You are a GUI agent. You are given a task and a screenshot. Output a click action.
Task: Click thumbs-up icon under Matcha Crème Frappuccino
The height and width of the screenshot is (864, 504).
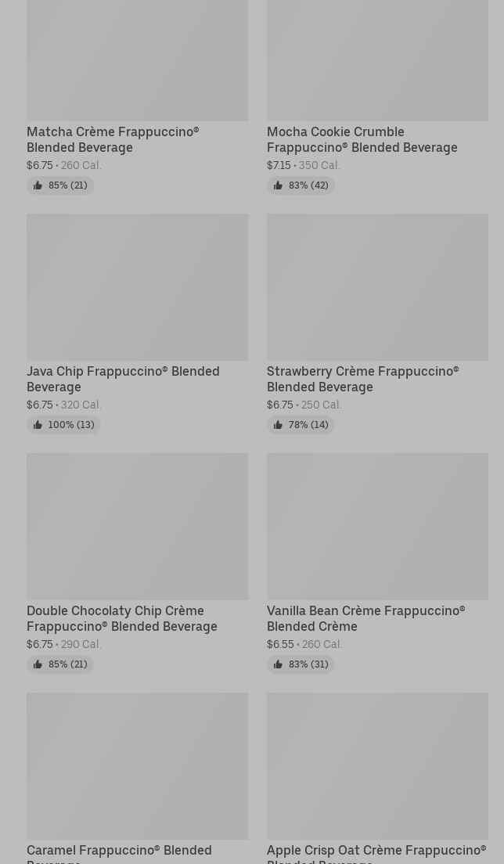click(38, 185)
